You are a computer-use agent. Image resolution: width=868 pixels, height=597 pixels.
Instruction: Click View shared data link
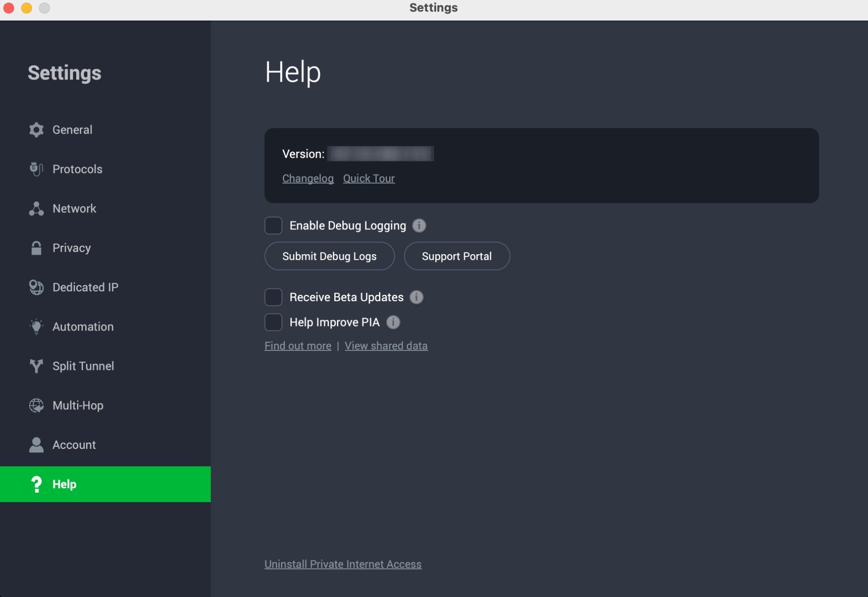click(x=386, y=346)
